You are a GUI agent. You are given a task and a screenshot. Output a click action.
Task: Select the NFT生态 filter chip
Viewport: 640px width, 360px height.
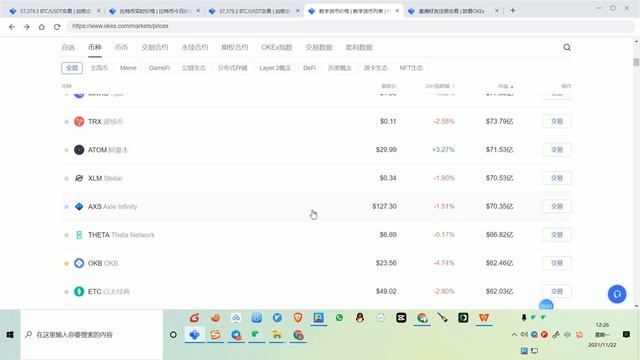[411, 68]
